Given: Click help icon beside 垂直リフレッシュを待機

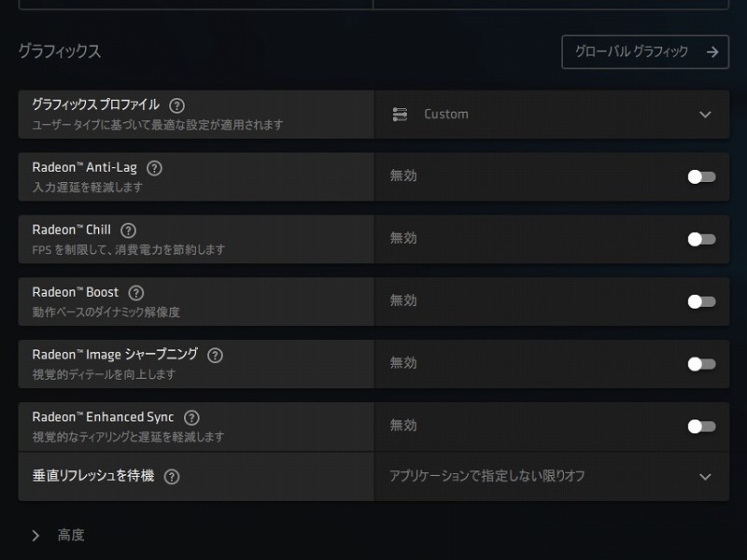Looking at the screenshot, I should coord(172,476).
